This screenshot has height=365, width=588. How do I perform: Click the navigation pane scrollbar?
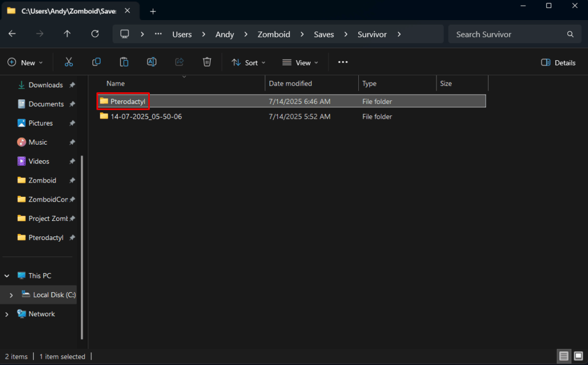point(82,247)
